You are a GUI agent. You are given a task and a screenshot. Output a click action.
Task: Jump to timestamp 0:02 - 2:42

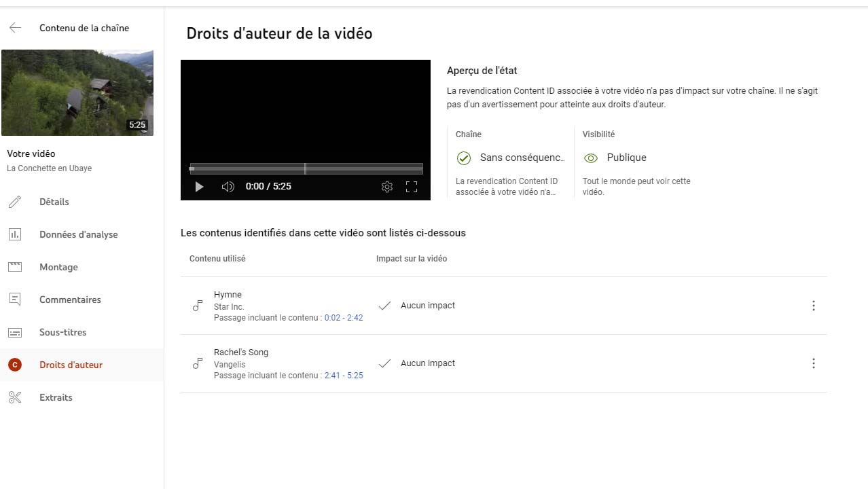tap(344, 318)
